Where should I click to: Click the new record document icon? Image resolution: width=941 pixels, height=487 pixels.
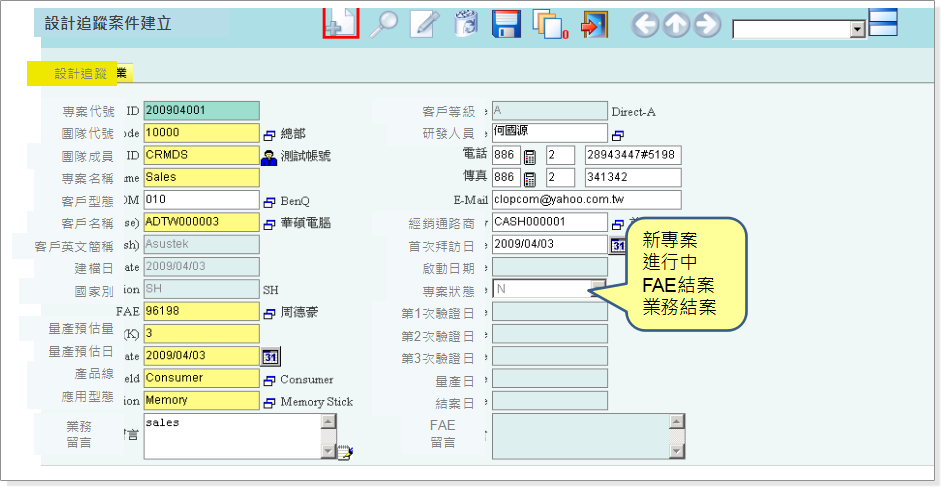[x=341, y=22]
